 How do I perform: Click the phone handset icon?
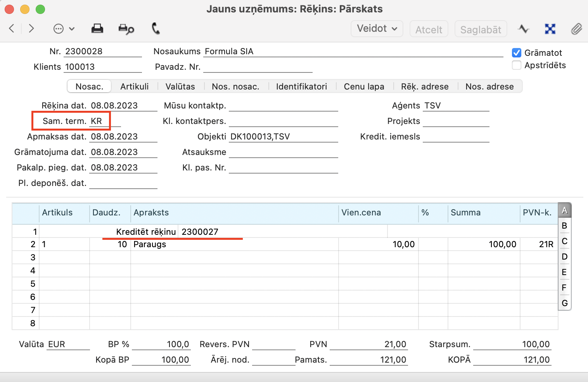coord(156,29)
